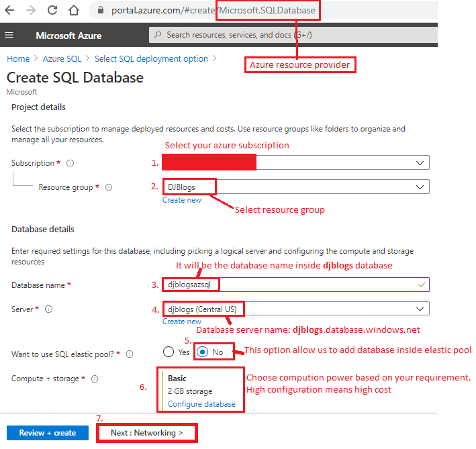This screenshot has height=449, width=476.
Task: Show Subscription info tooltip icon
Action: [x=70, y=163]
